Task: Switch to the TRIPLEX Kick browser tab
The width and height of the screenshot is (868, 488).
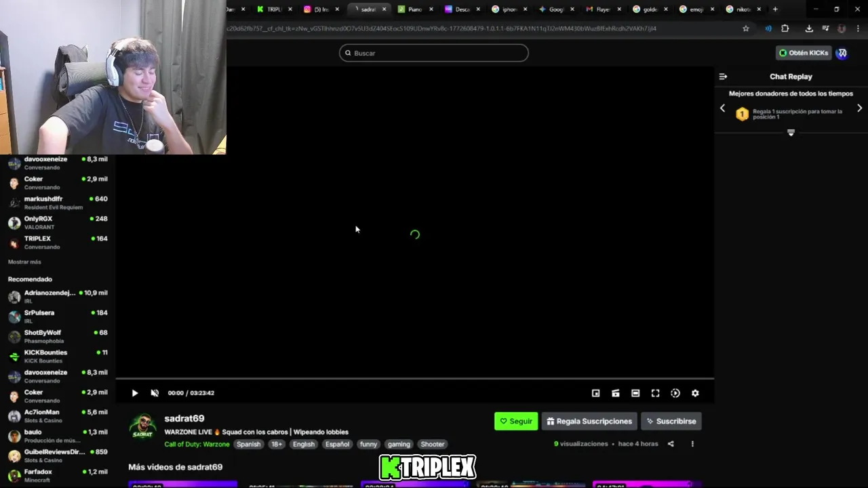Action: coord(273,9)
